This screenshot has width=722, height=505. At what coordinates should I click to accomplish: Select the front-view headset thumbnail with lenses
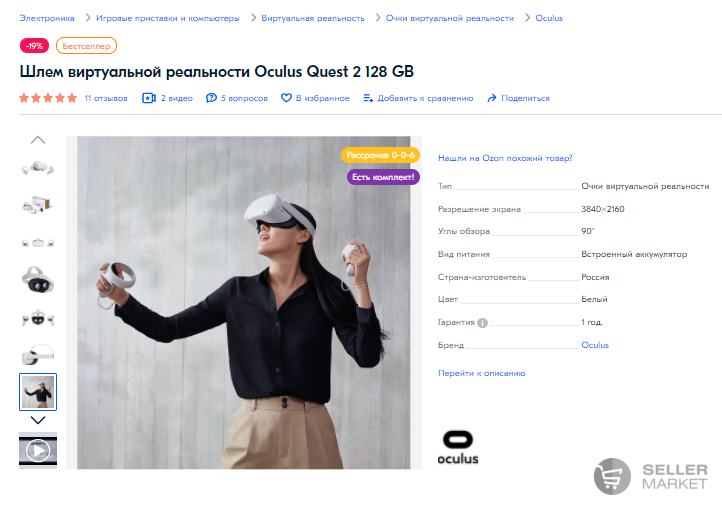tap(38, 280)
